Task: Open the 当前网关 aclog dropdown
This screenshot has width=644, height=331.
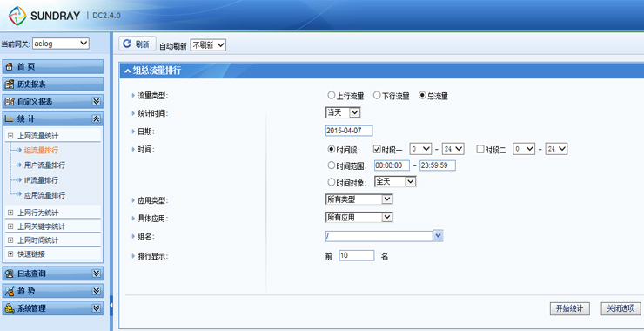Action: (x=61, y=44)
